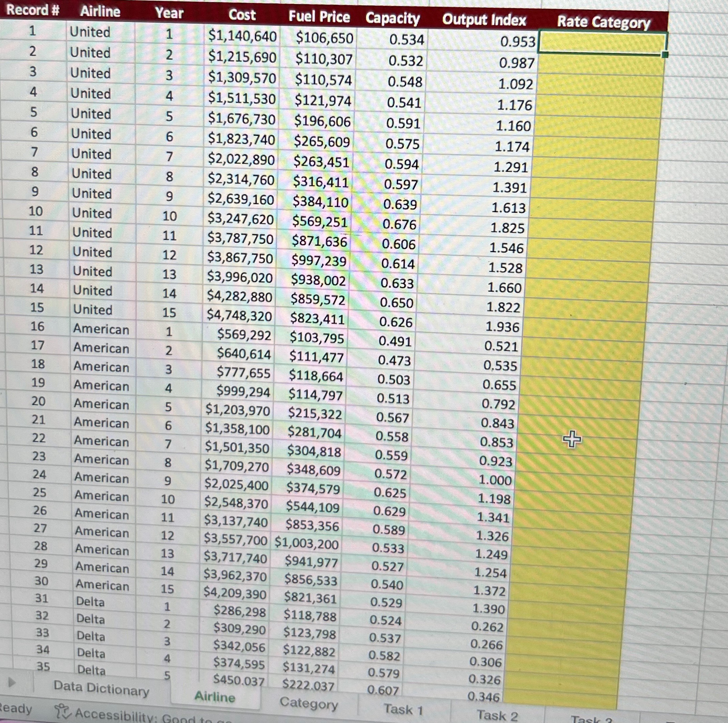Switch to the Category sheet tab
728x723 pixels.
click(x=309, y=703)
